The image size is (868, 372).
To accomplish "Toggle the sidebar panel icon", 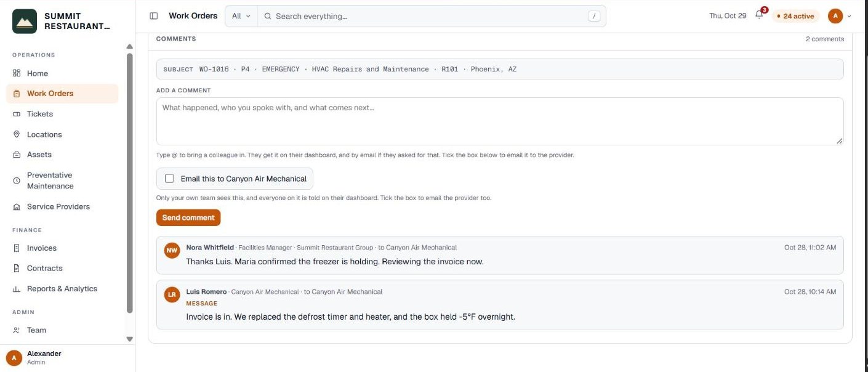I will point(154,16).
